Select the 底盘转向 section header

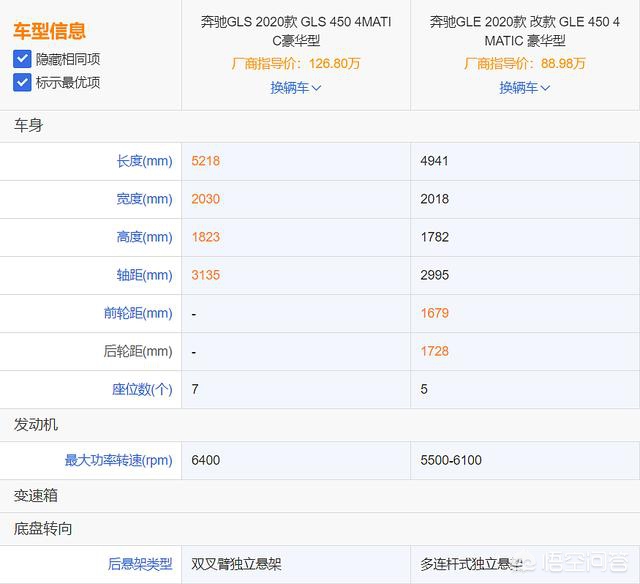pyautogui.click(x=43, y=529)
